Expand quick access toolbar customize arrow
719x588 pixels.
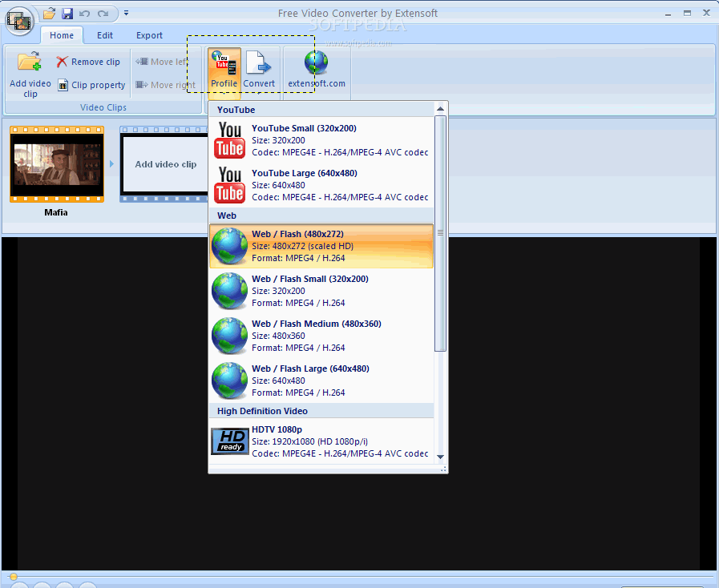126,14
